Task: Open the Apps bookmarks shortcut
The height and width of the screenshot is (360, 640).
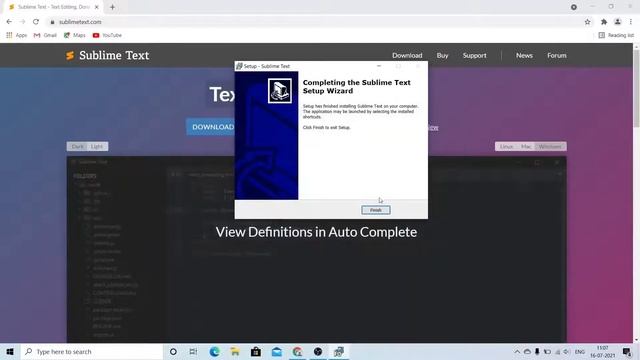Action: [17, 36]
